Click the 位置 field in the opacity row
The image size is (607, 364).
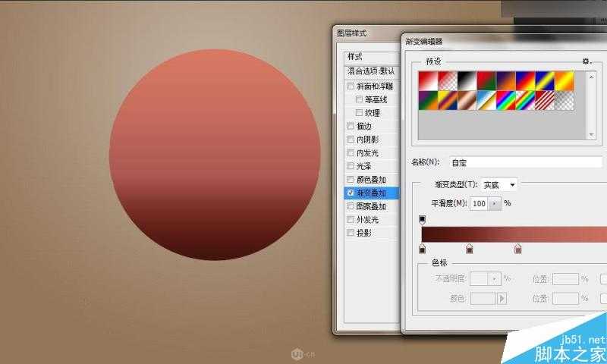coord(565,278)
